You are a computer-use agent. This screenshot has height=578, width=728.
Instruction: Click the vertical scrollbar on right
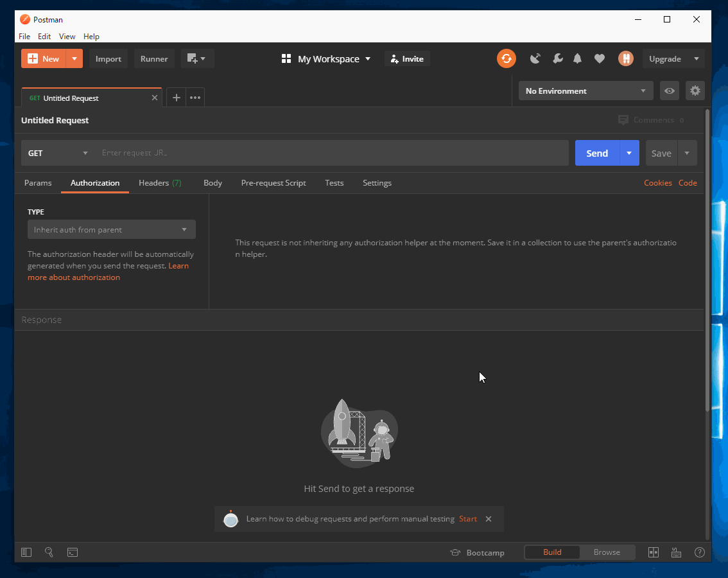point(707,260)
